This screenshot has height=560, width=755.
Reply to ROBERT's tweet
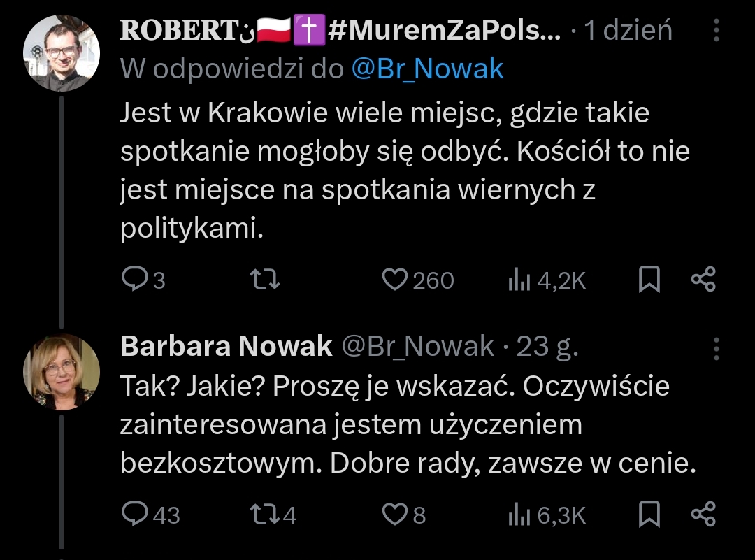[133, 280]
